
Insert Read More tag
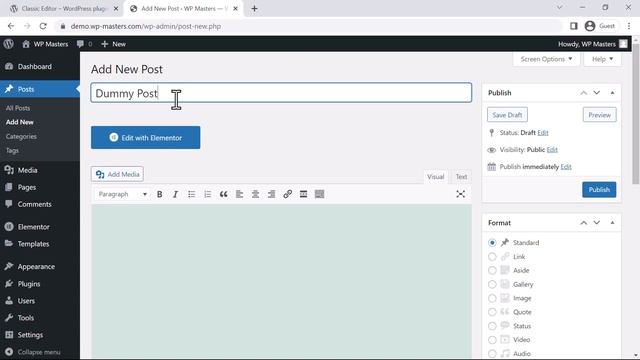303,194
